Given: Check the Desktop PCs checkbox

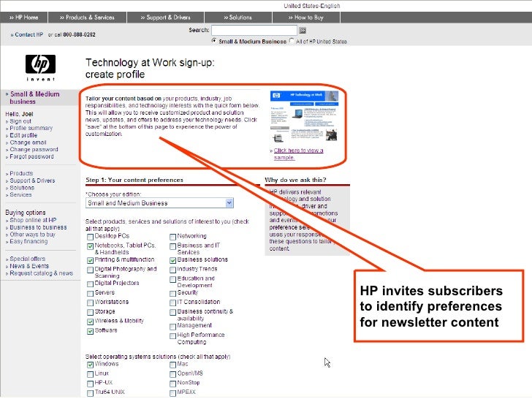Looking at the screenshot, I should pyautogui.click(x=90, y=237).
